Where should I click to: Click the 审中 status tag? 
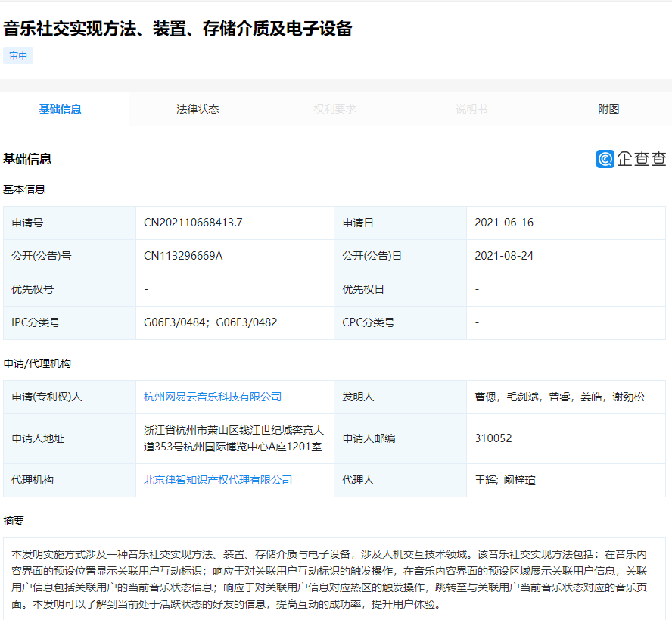tap(18, 55)
